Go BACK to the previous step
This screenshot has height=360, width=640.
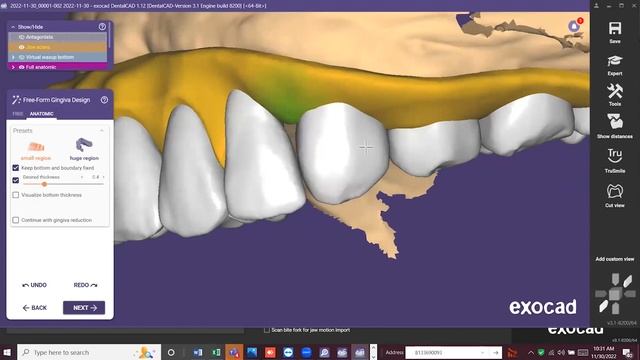[35, 308]
